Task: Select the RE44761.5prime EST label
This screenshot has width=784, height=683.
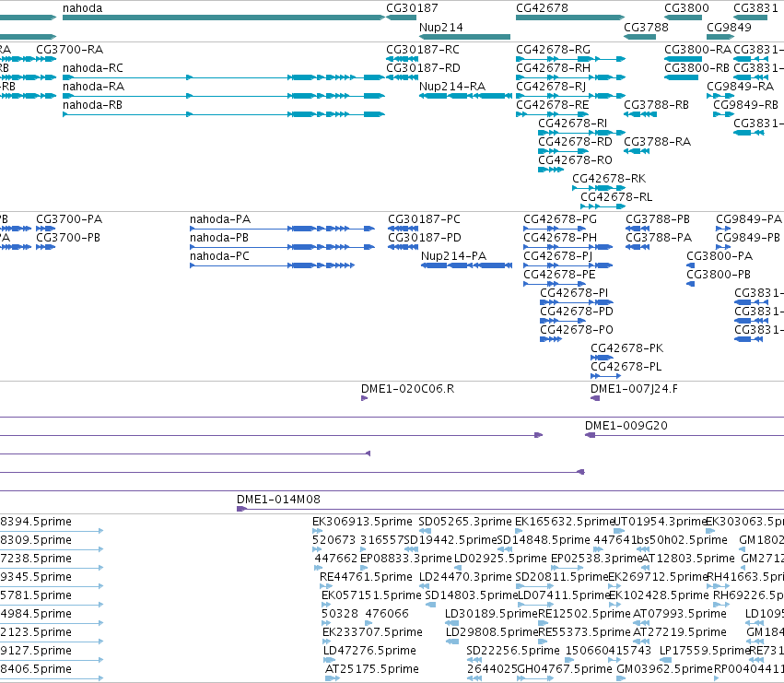Action: 366,577
